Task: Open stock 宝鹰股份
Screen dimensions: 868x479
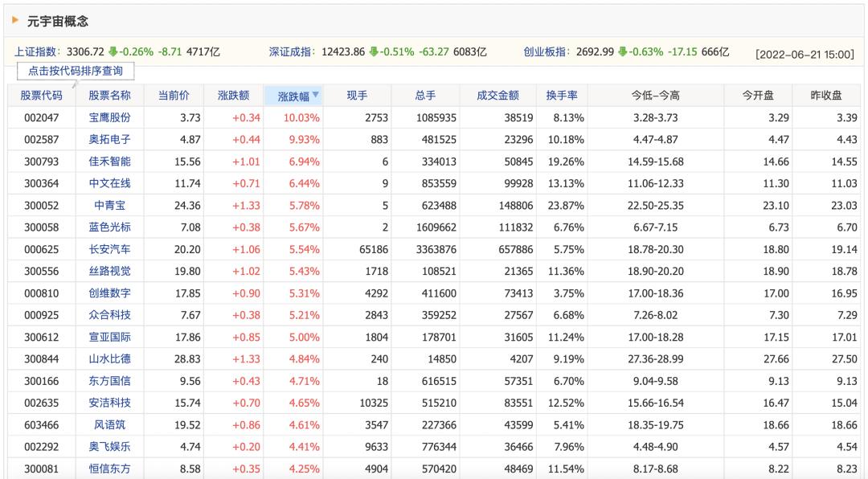Action: 109,117
